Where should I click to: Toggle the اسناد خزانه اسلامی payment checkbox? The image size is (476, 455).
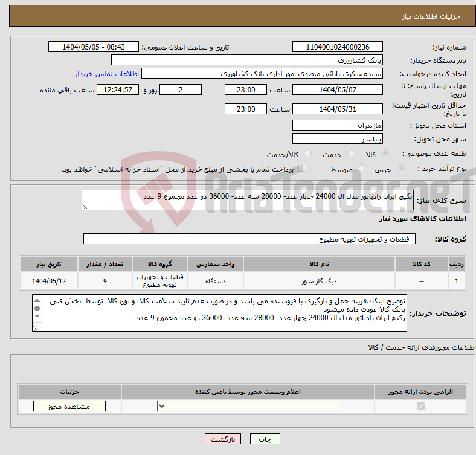(303, 169)
